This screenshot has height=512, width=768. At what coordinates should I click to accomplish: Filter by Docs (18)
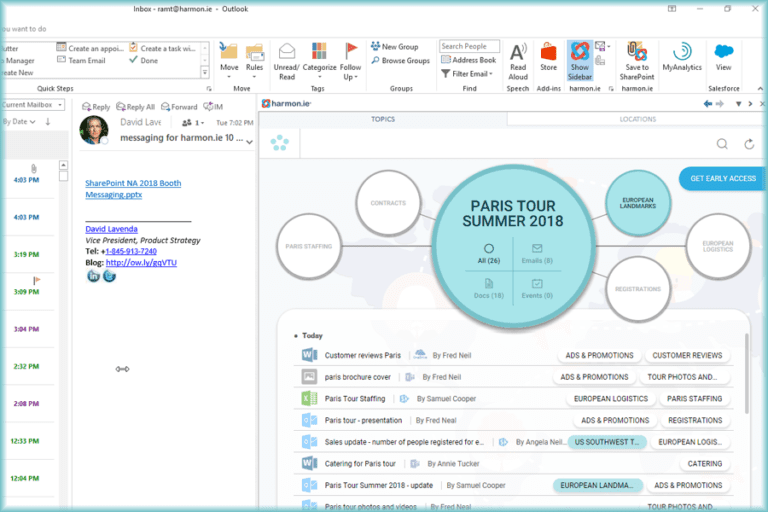click(489, 289)
